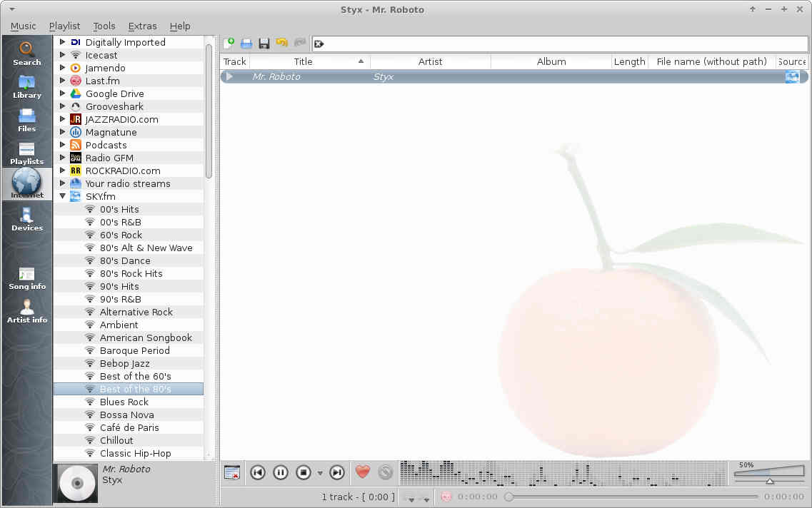This screenshot has width=812, height=508.
Task: Adjust the 50% volume slider
Action: (770, 473)
